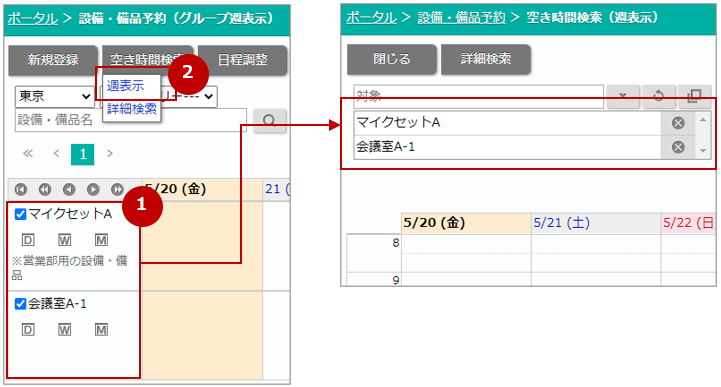Image resolution: width=721 pixels, height=387 pixels.
Task: Uncheck the 会議室A-1 checkbox
Action: tap(20, 303)
